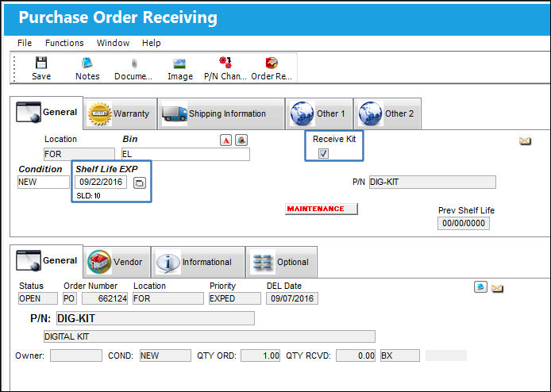Open the File menu
The image size is (551, 392).
pyautogui.click(x=25, y=43)
